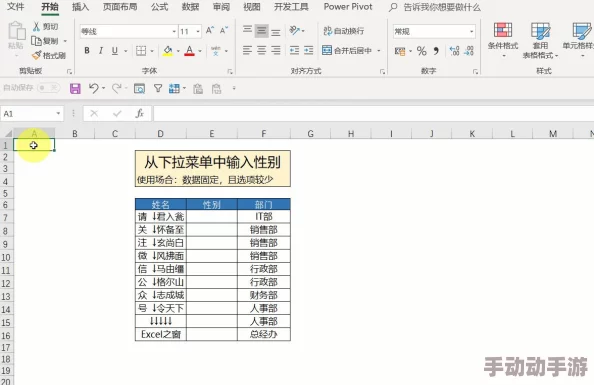Apply comma style
Image resolution: width=594 pixels, height=385 pixels.
pos(436,51)
